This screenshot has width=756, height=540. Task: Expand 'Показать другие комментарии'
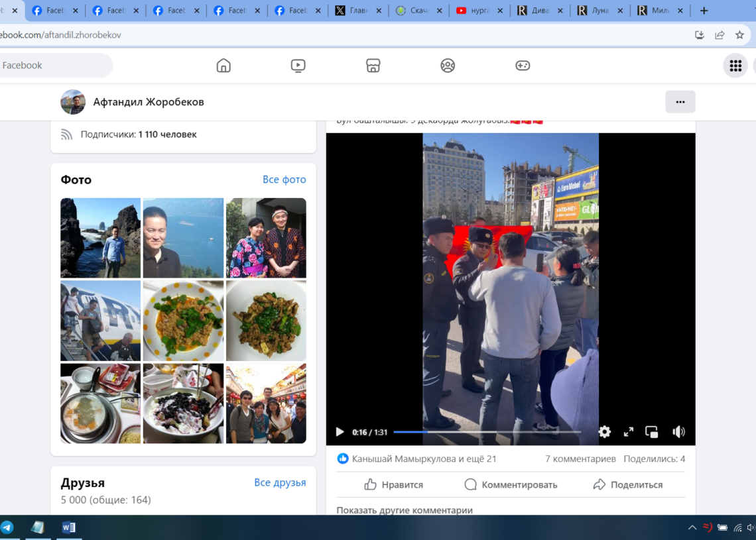point(405,510)
